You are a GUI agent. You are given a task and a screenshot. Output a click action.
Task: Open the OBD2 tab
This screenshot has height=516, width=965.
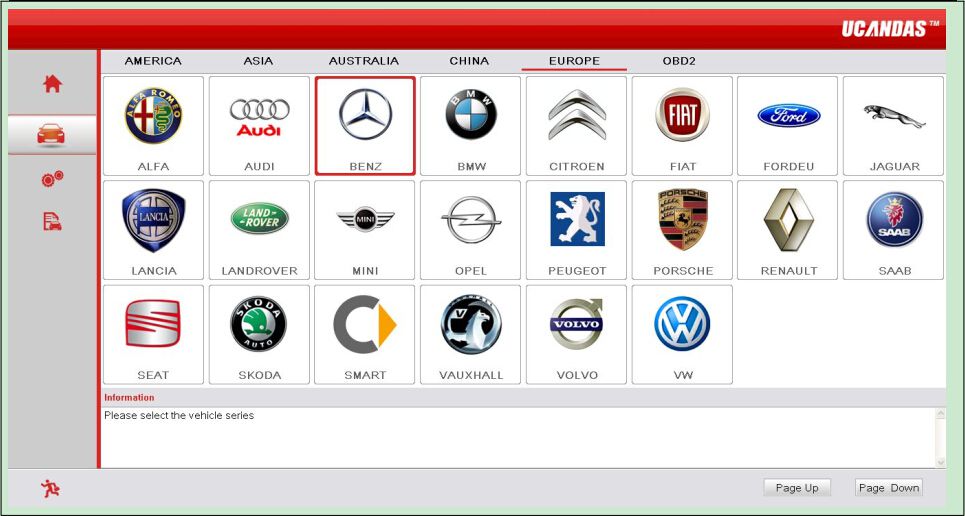click(x=679, y=61)
